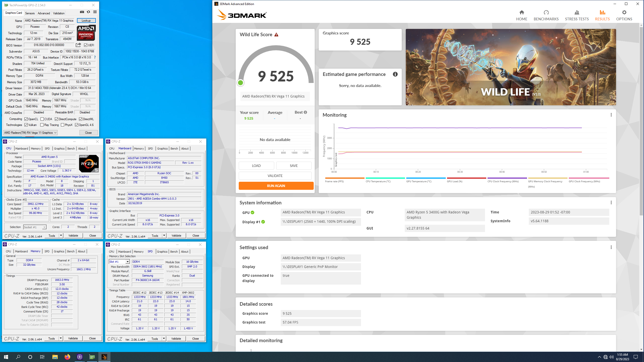The width and height of the screenshot is (644, 362).
Task: Click Estimated game performance info icon
Action: coord(395,74)
